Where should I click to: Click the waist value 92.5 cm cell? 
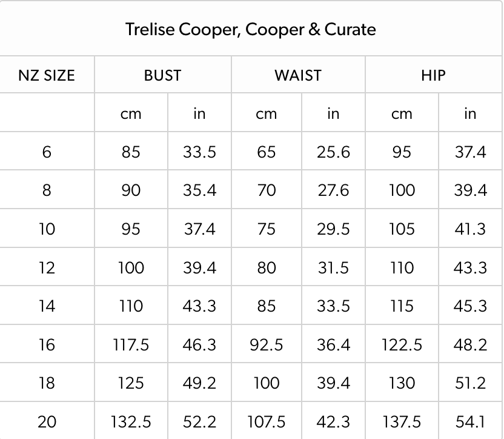[x=266, y=345]
